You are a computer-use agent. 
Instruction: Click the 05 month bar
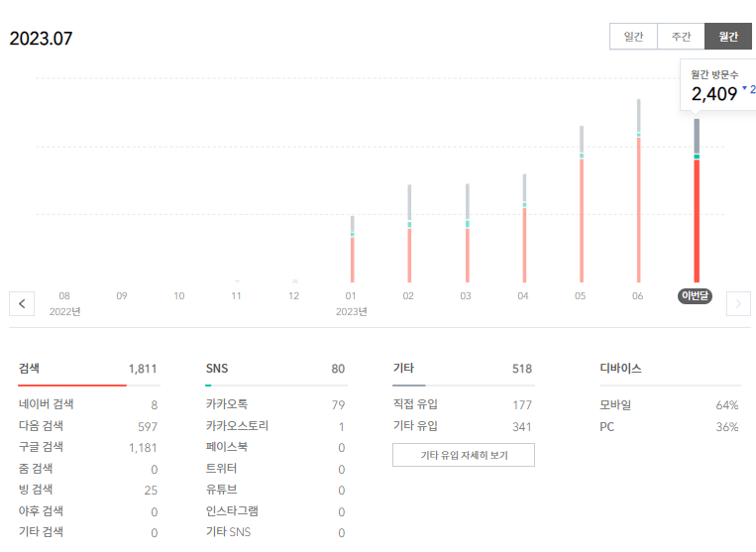582,204
